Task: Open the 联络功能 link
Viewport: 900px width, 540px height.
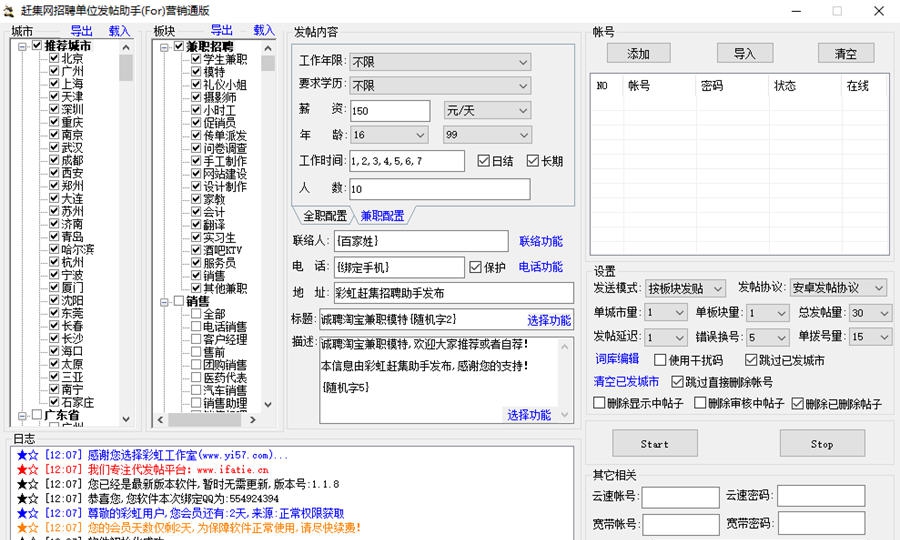Action: [x=541, y=241]
